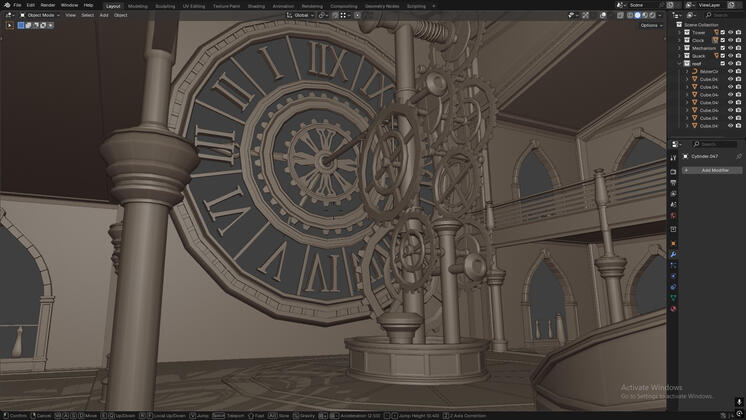Open the Material properties tab
The height and width of the screenshot is (420, 746).
tap(673, 308)
